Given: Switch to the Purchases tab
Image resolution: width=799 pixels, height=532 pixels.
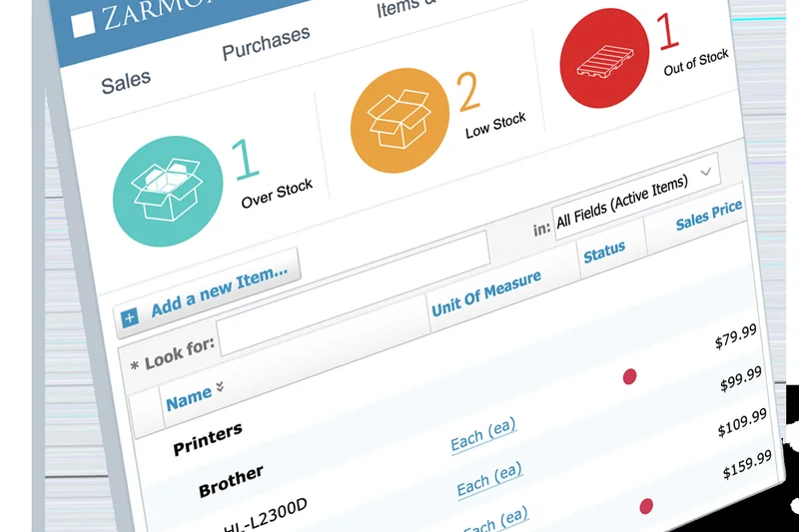Looking at the screenshot, I should point(266,43).
